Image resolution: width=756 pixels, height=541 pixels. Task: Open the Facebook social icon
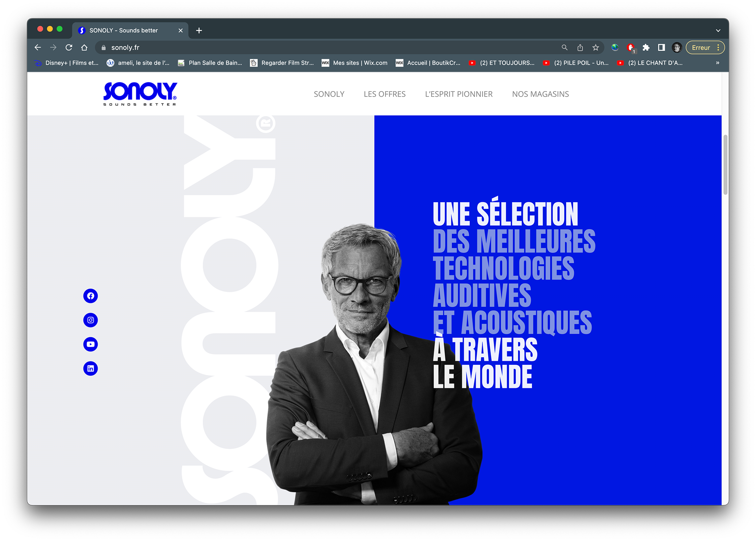pos(91,296)
